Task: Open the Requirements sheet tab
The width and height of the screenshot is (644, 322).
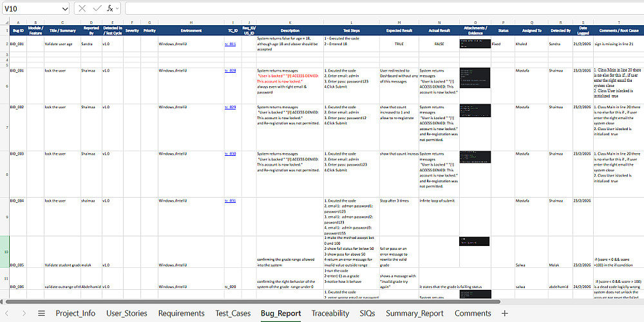Action: (181, 314)
